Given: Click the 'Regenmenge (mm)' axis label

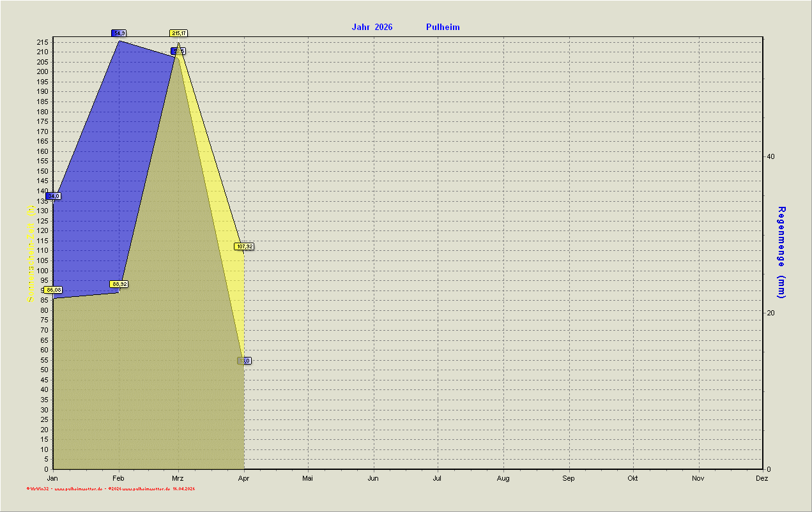Looking at the screenshot, I should coord(781,252).
